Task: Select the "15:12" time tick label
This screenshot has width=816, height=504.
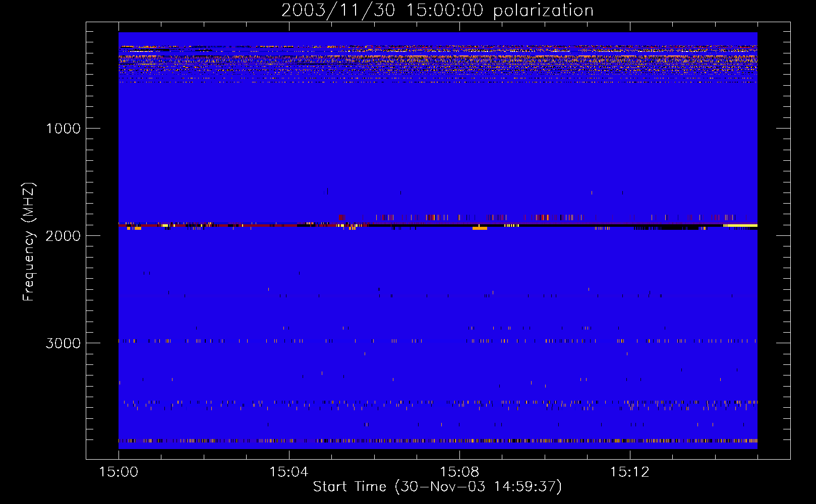Action: (x=629, y=472)
